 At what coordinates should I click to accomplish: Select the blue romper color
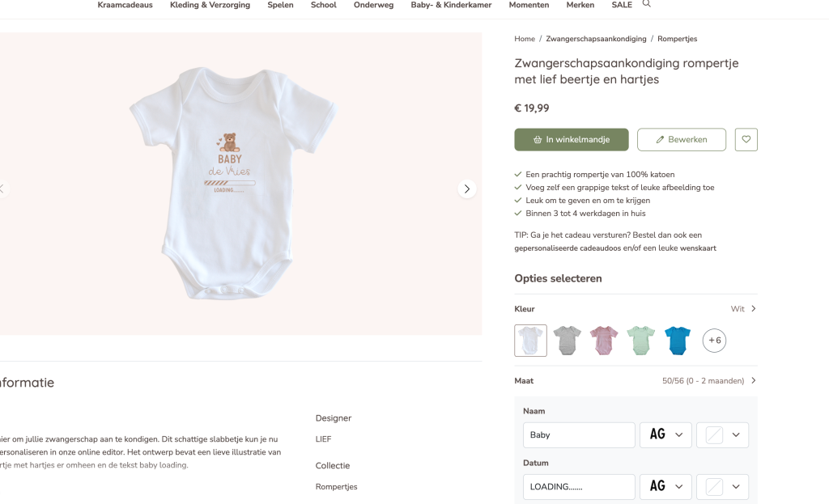(x=678, y=341)
